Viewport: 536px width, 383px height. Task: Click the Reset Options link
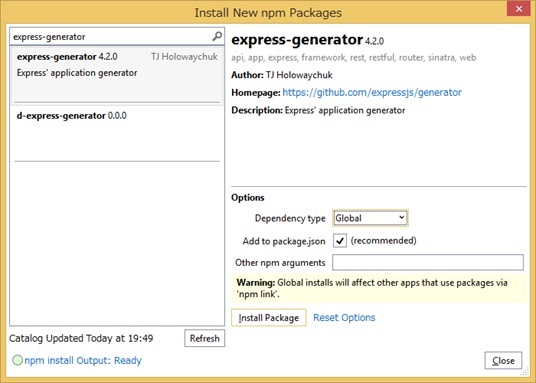(344, 318)
